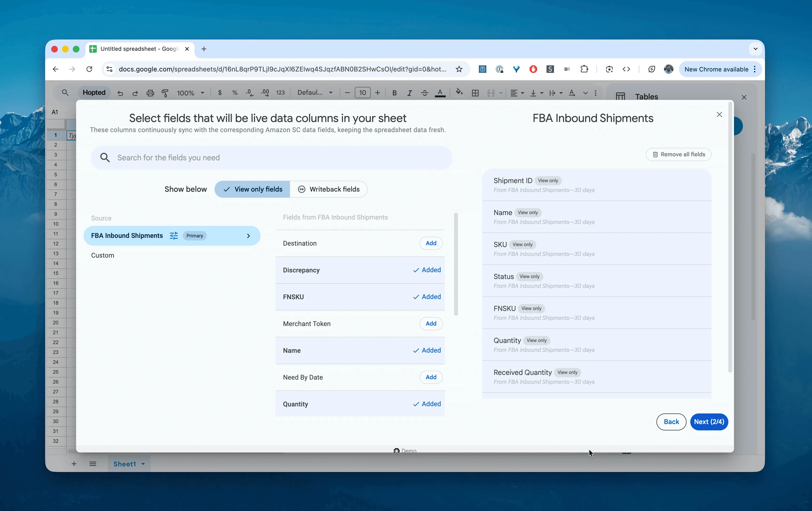Screen dimensions: 812x511
Task: Open the text color picker
Action: (x=440, y=93)
